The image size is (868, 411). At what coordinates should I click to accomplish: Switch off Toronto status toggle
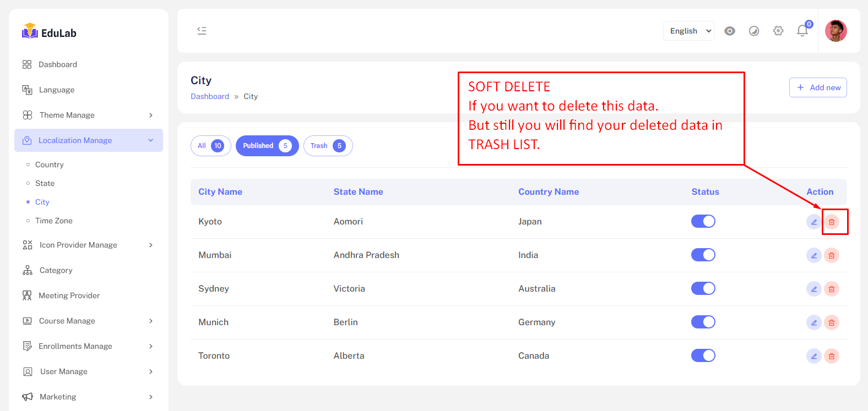[703, 355]
